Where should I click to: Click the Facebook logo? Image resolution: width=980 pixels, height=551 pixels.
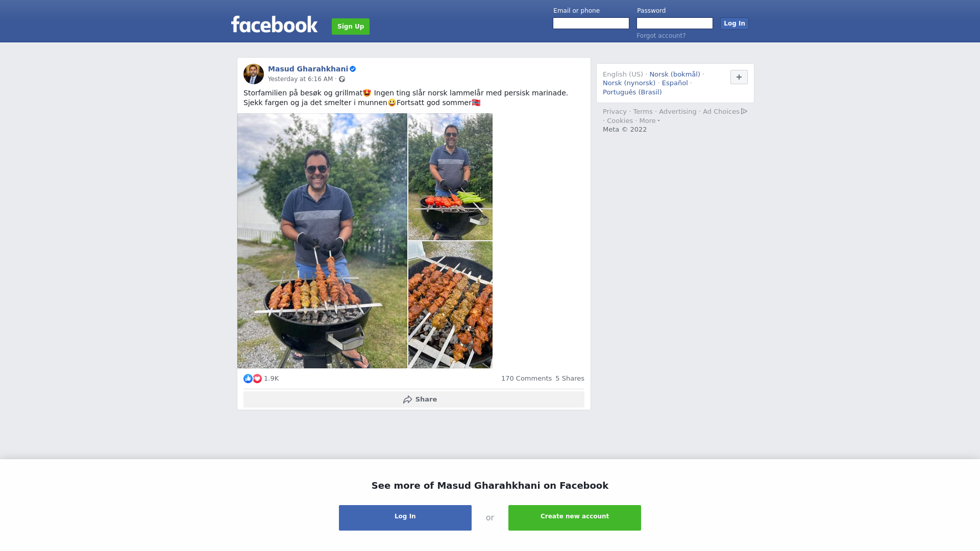click(x=274, y=24)
